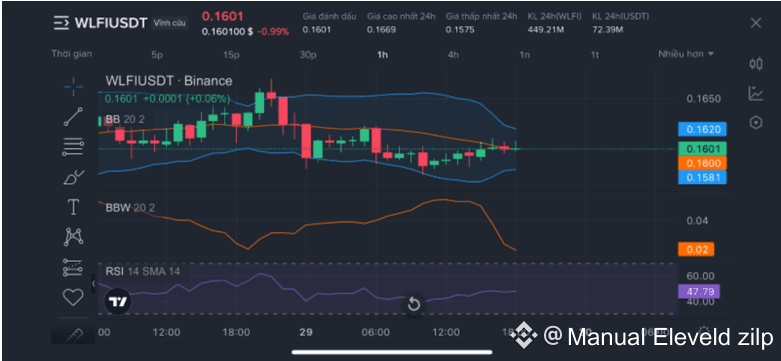Open the indicators line chart icon

[756, 93]
